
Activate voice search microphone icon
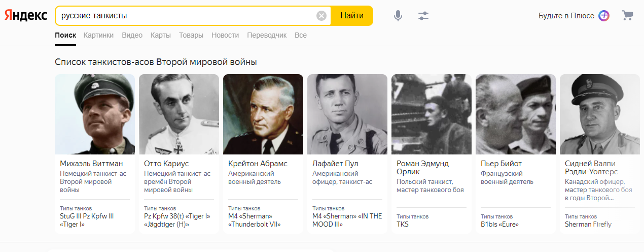tap(398, 16)
